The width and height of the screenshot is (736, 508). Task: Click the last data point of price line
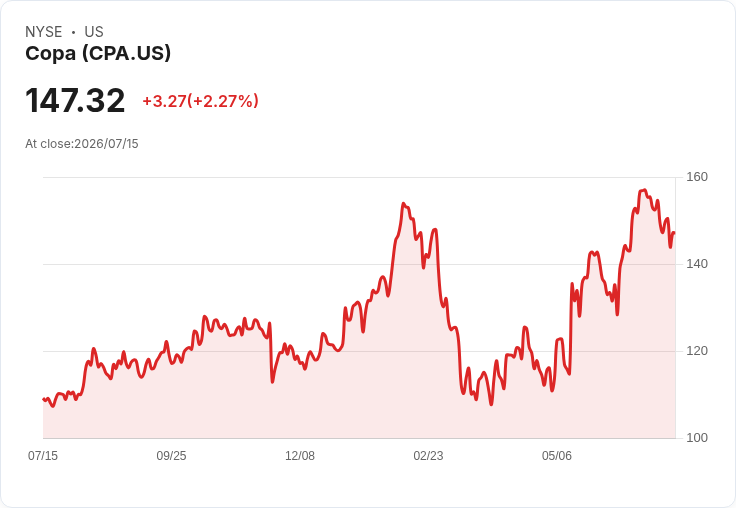(674, 233)
